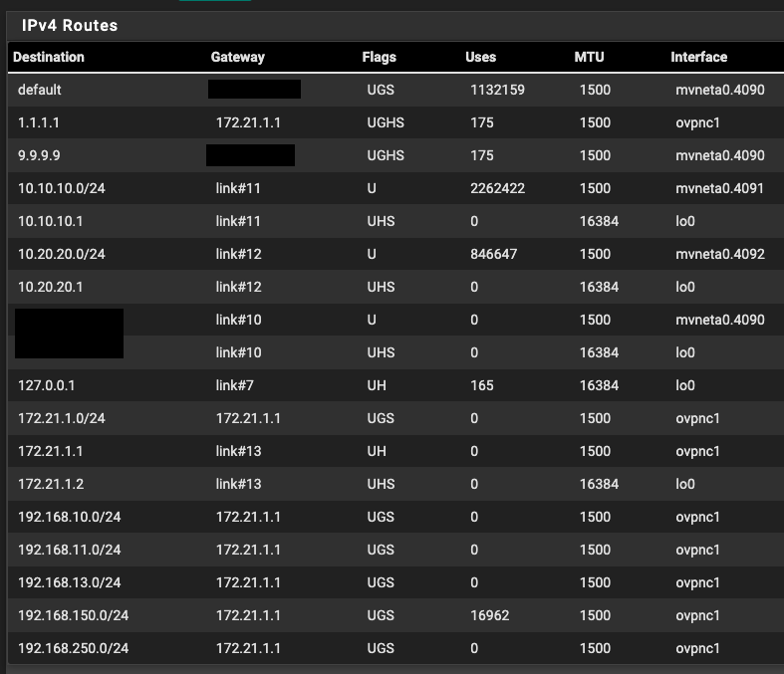Click Uses value 2262422
This screenshot has width=784, height=674.
click(497, 188)
